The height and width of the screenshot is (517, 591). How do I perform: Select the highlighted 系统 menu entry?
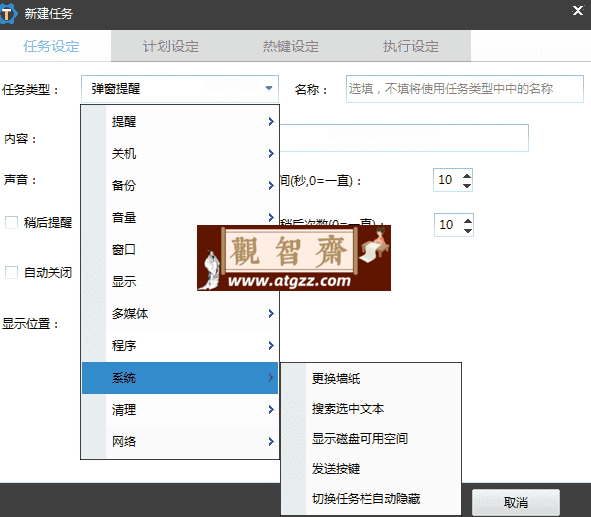(x=180, y=378)
